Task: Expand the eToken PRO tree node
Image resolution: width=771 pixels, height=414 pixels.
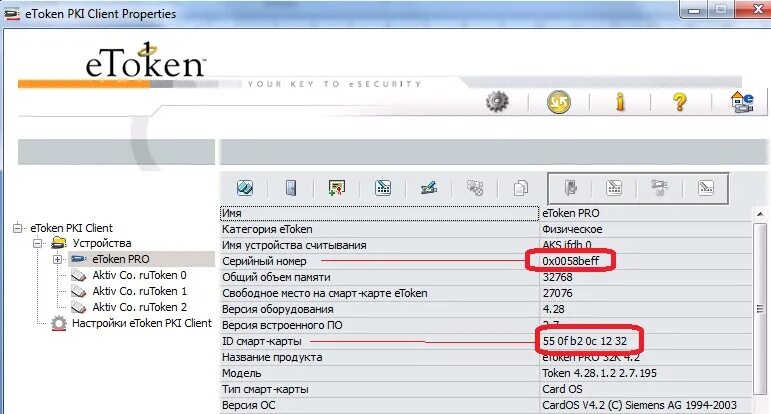Action: click(58, 259)
